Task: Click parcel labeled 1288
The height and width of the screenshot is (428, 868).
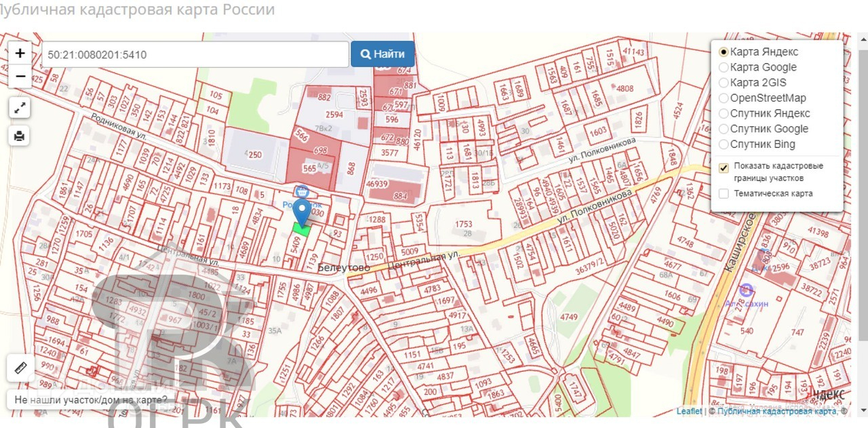Action: (x=377, y=219)
